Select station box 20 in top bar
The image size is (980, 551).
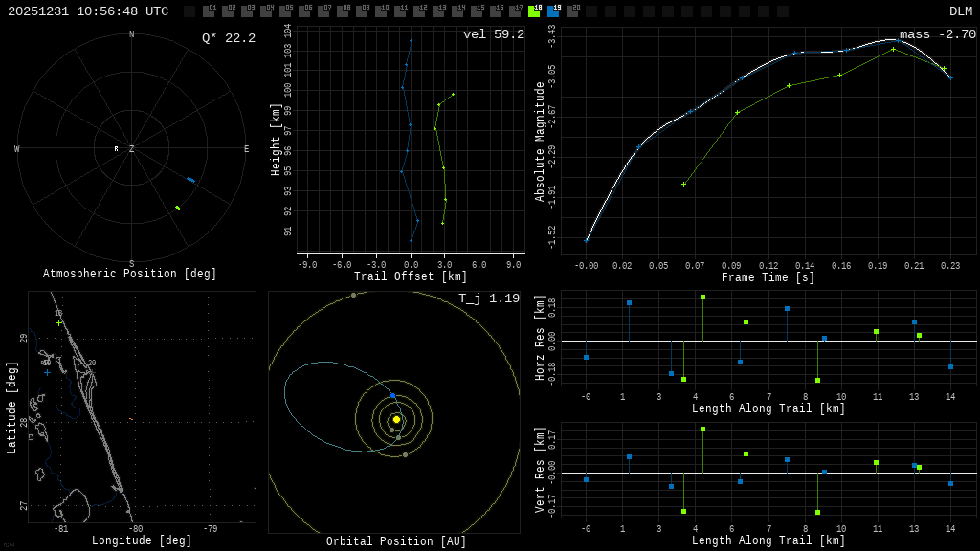pos(572,11)
